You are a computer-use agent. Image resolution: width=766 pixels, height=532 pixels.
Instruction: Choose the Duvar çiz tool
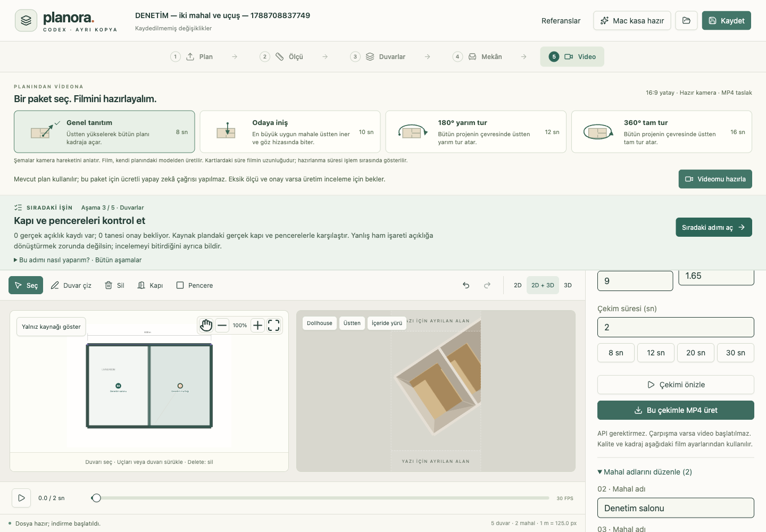pos(71,285)
